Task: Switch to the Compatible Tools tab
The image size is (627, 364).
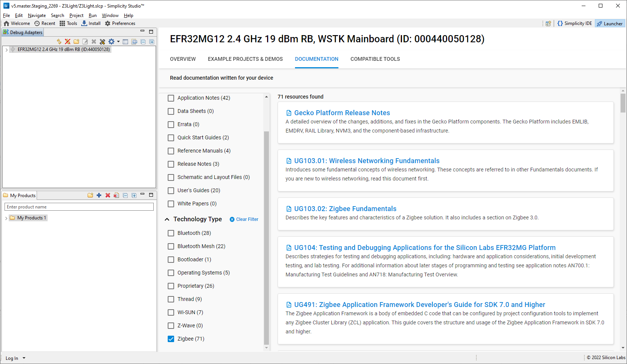Action: (x=375, y=59)
